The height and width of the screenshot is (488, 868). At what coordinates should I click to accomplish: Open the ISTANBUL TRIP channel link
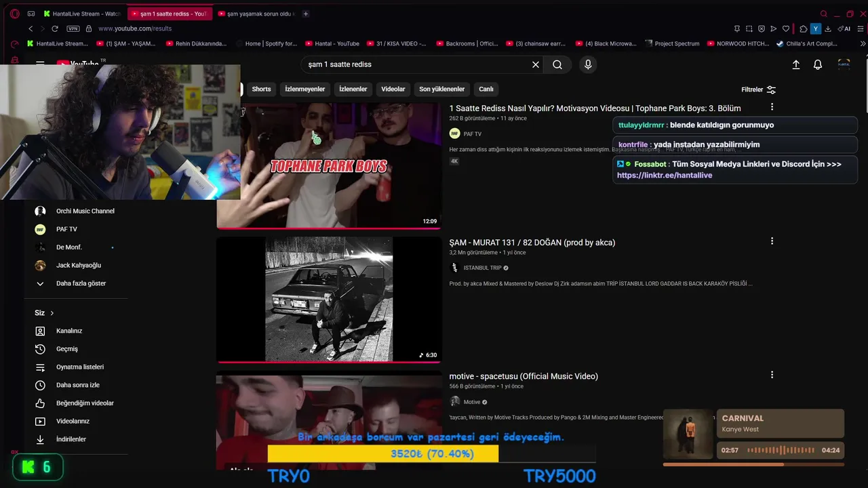pyautogui.click(x=482, y=268)
